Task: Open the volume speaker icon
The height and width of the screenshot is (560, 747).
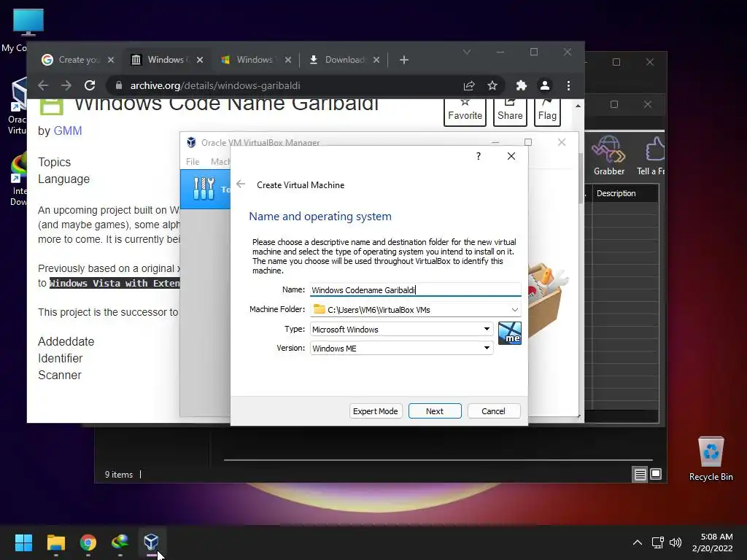Action: [675, 542]
